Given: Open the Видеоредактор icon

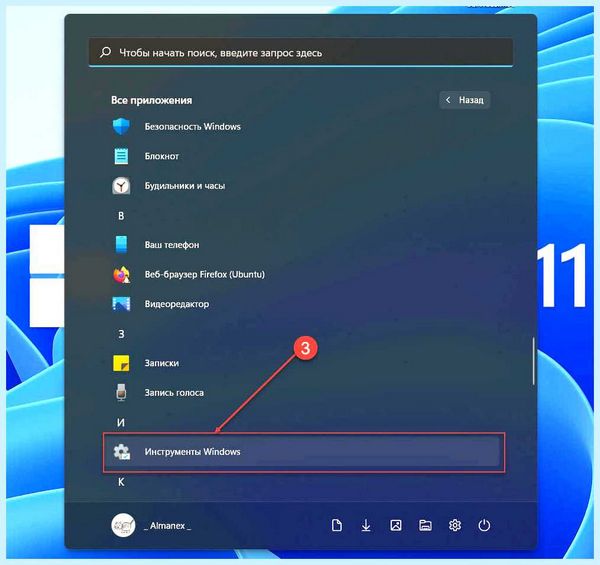Looking at the screenshot, I should click(x=121, y=304).
